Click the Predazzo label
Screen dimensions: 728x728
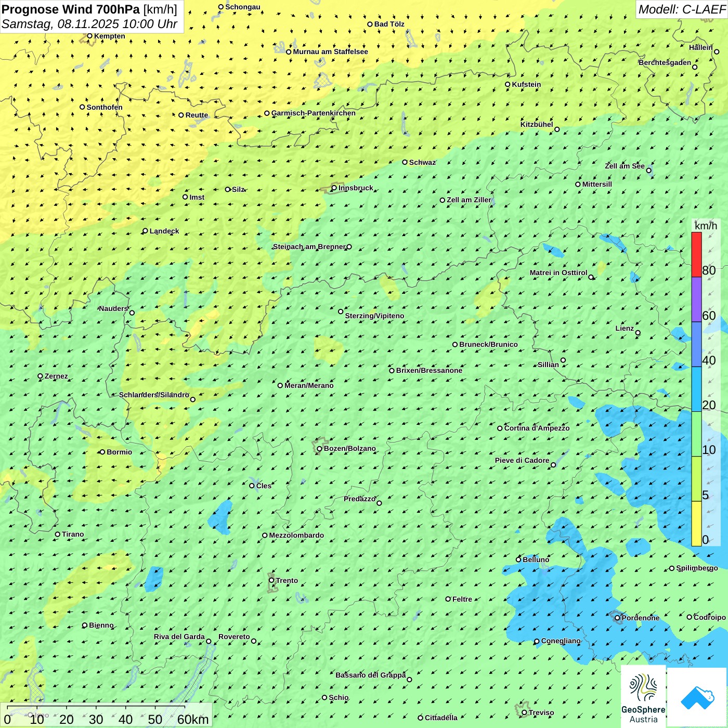coord(359,499)
